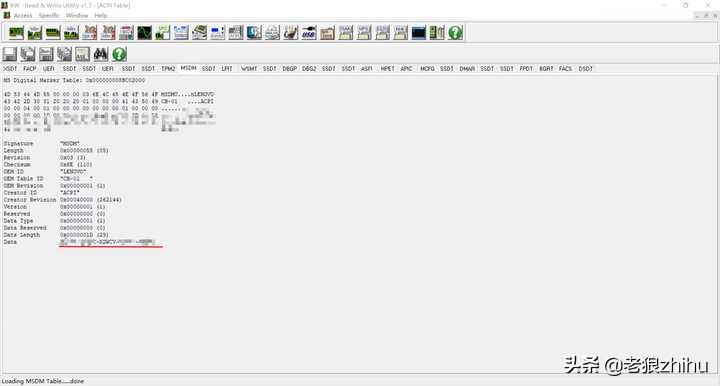Switch to the HPET tab
This screenshot has width=720, height=386.
[x=388, y=69]
